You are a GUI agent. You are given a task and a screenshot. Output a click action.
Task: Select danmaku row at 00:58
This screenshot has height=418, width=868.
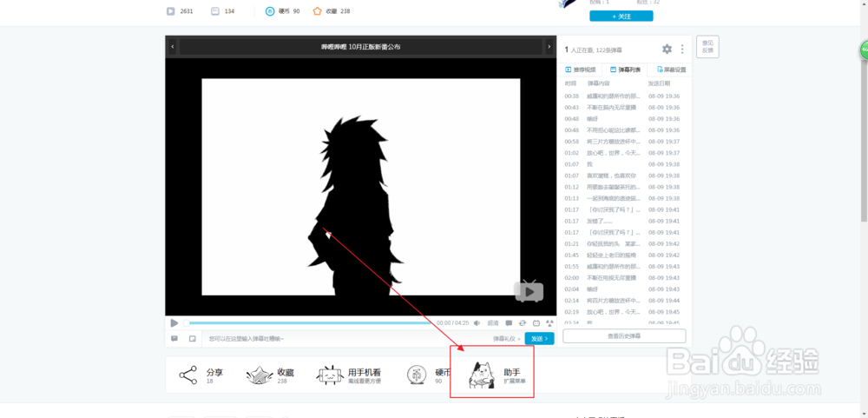click(x=624, y=142)
